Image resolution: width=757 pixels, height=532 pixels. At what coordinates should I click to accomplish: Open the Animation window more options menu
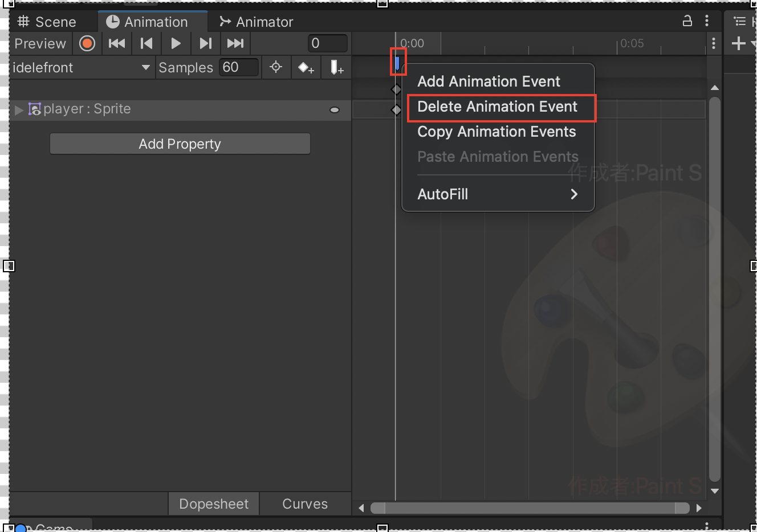[707, 21]
